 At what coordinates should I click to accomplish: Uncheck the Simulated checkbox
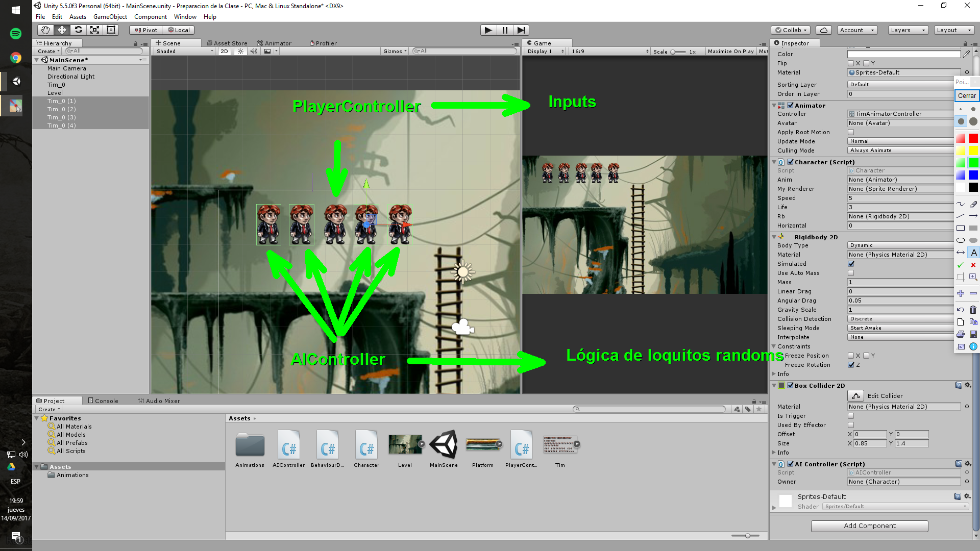click(x=851, y=264)
